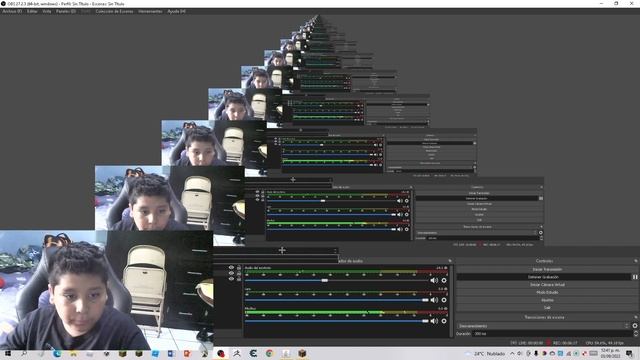Open the notification center icon
Viewport: 640px width, 360px height.
pos(629,353)
